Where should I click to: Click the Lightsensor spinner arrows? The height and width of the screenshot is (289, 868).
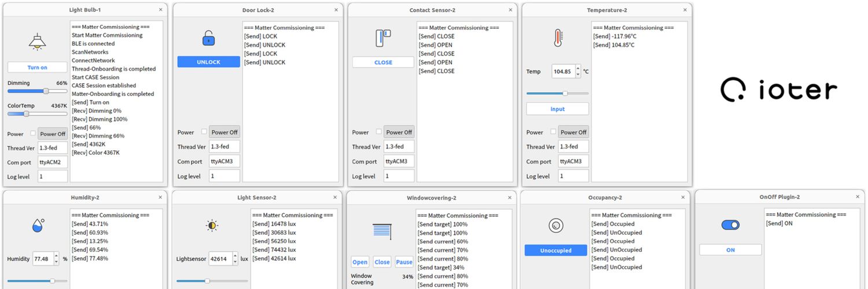pos(235,258)
